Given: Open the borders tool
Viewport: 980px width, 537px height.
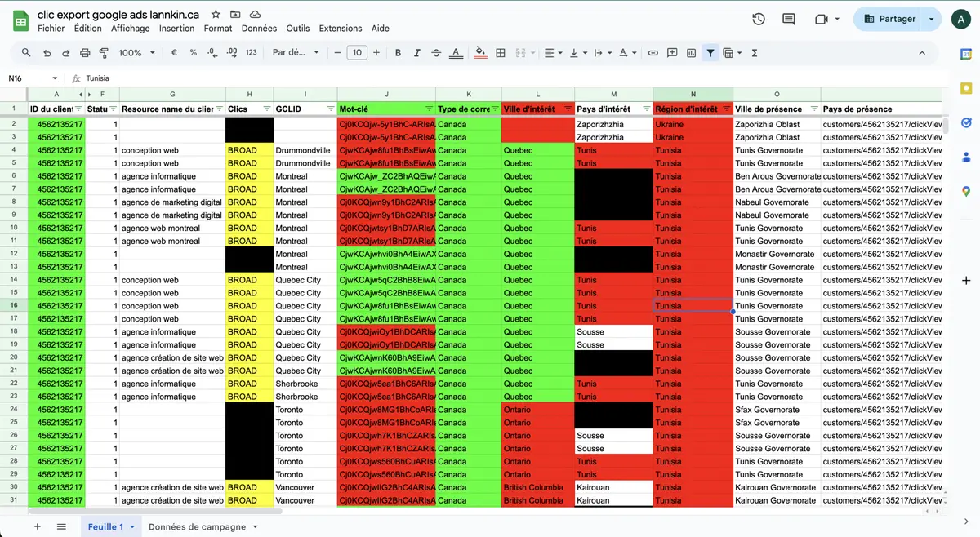Looking at the screenshot, I should (501, 53).
